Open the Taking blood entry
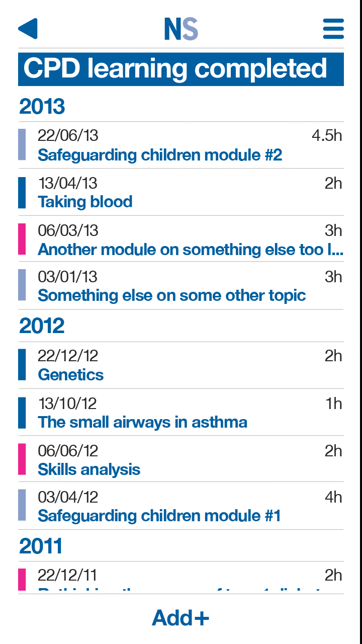The image size is (362, 644). point(85,202)
